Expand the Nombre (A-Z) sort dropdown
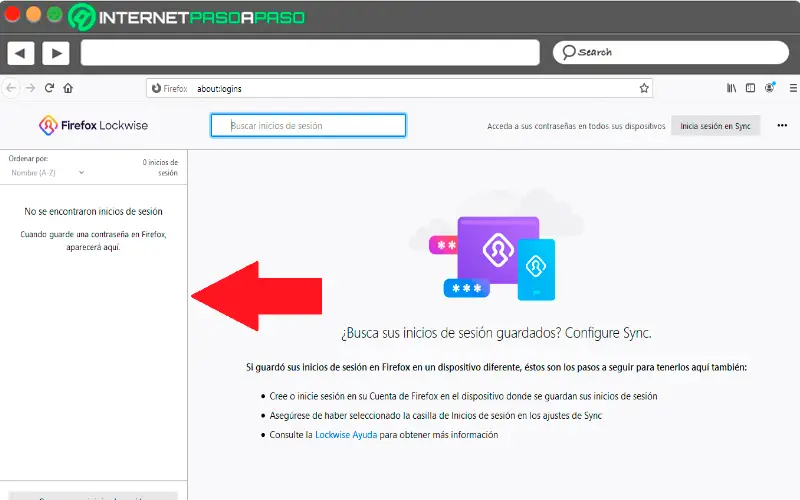Screen dimensions: 800x500 click(x=47, y=172)
